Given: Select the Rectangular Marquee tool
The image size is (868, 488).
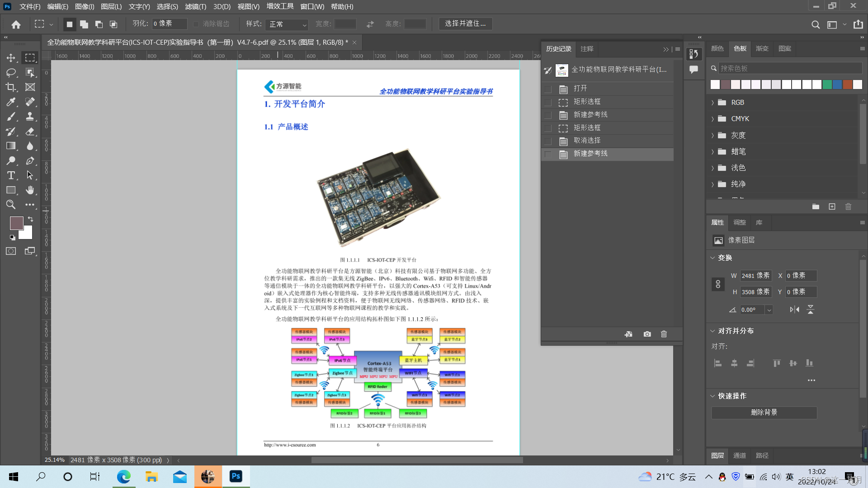Looking at the screenshot, I should click(x=30, y=58).
